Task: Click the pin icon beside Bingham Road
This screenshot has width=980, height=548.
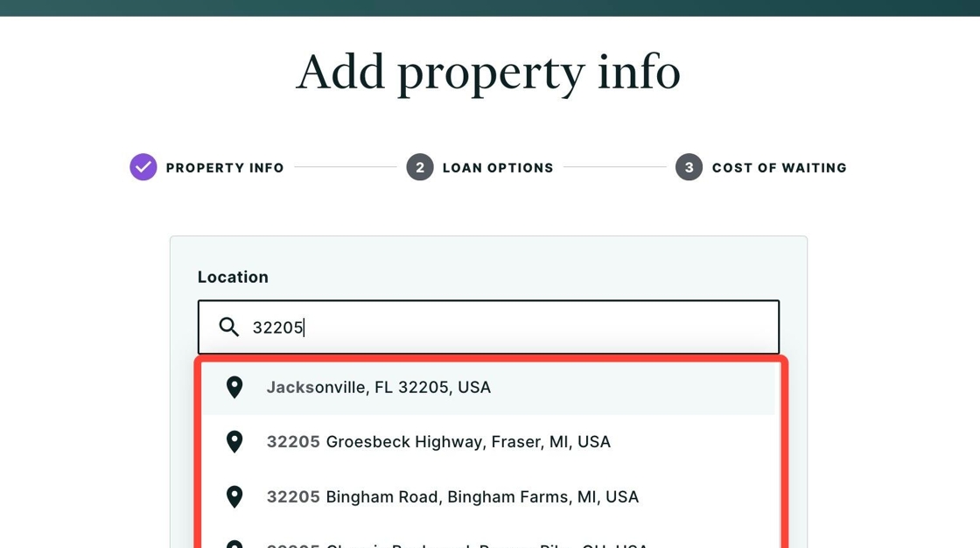Action: [234, 496]
